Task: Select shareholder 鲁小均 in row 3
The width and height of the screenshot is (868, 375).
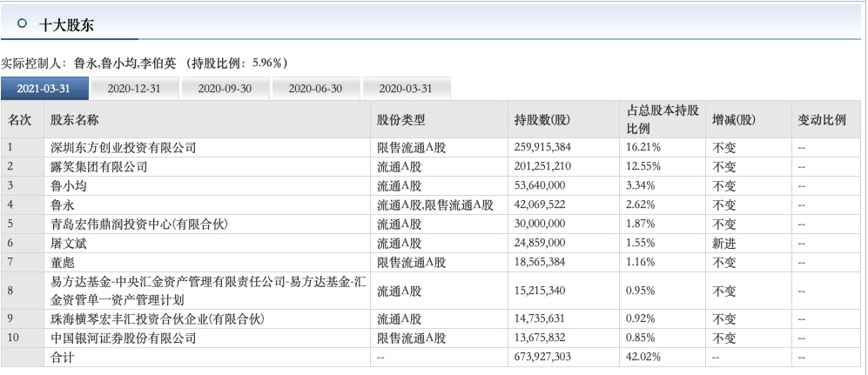Action: pos(68,186)
